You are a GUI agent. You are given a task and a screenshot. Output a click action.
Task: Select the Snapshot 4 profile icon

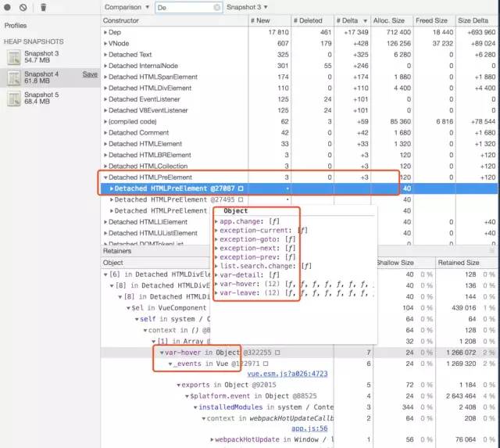pos(14,78)
